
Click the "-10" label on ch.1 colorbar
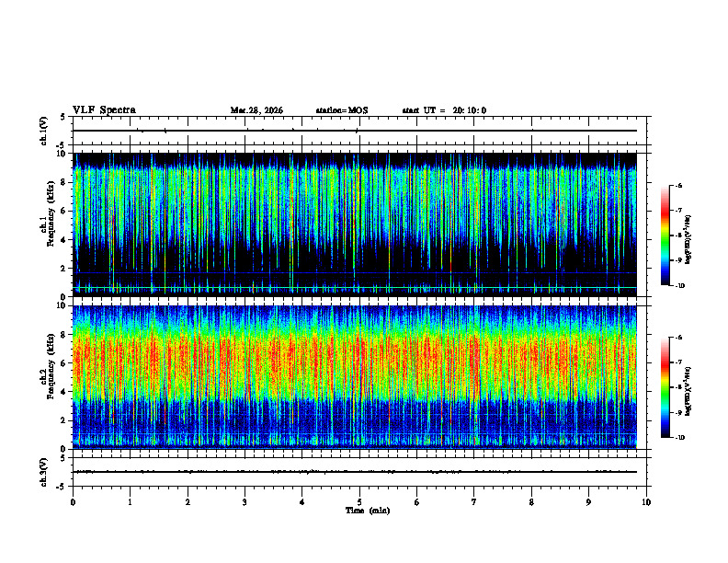click(x=679, y=286)
